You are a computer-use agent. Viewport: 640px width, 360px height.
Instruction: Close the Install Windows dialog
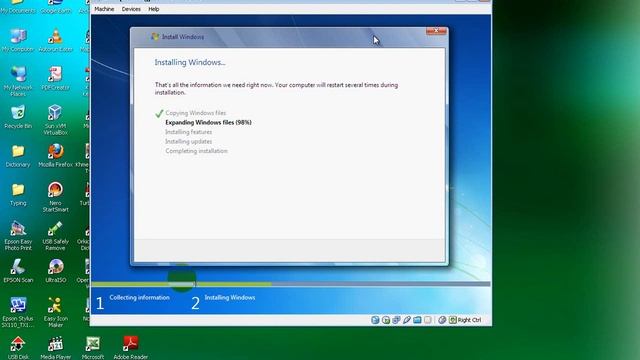(436, 31)
